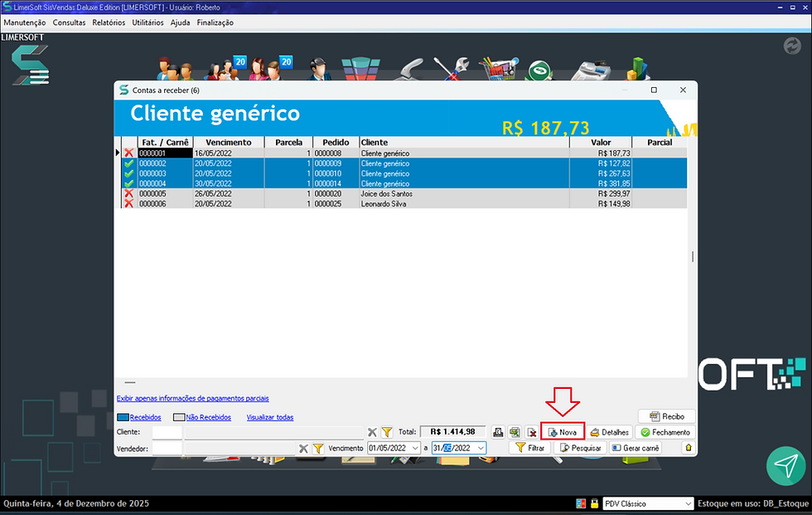Screen dimensions: 812x515
Task: Apply Vendedor filter with funnel icon
Action: [318, 449]
